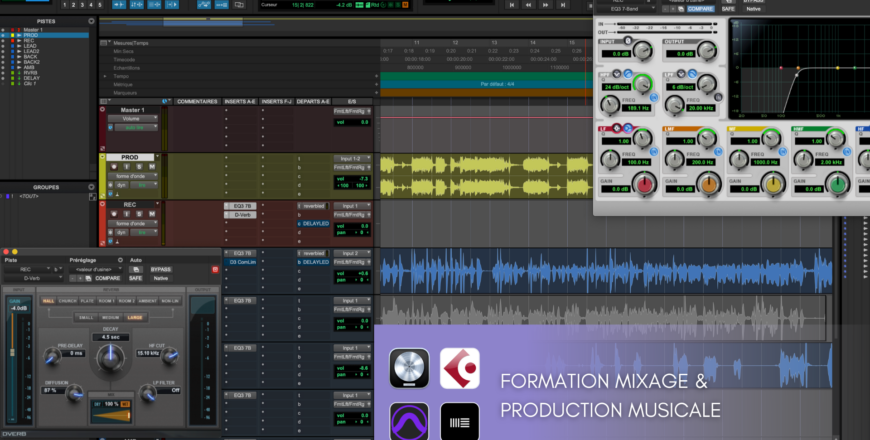Arm record on the PROD track
Viewport: 870px width, 440px height.
(114, 166)
